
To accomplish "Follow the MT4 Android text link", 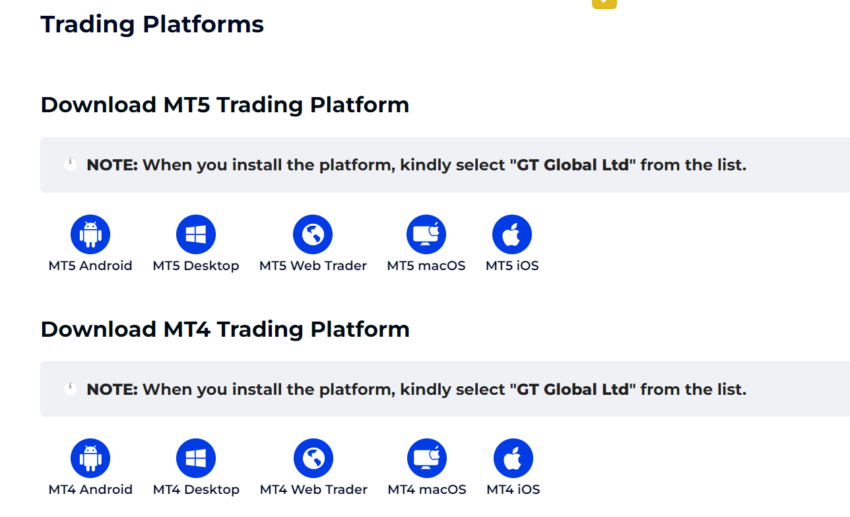I will [x=90, y=489].
